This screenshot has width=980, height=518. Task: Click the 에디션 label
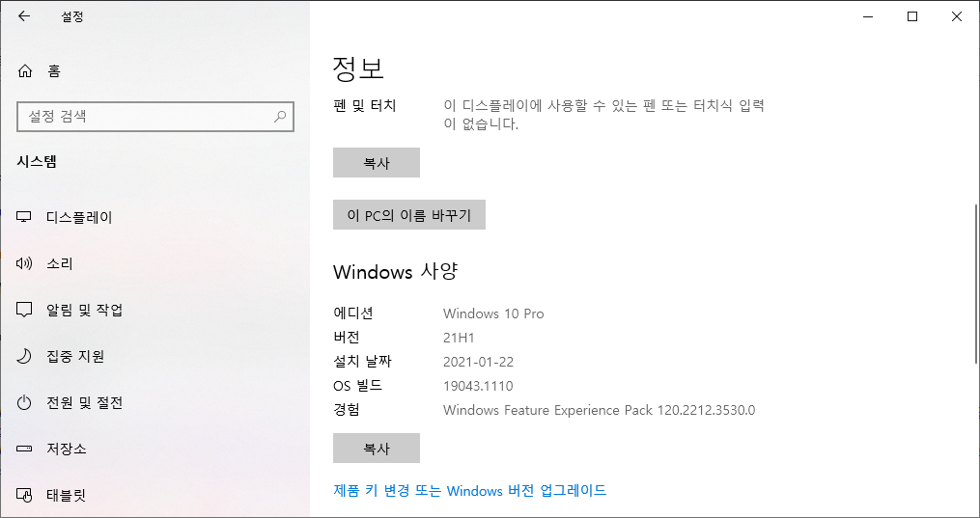353,314
